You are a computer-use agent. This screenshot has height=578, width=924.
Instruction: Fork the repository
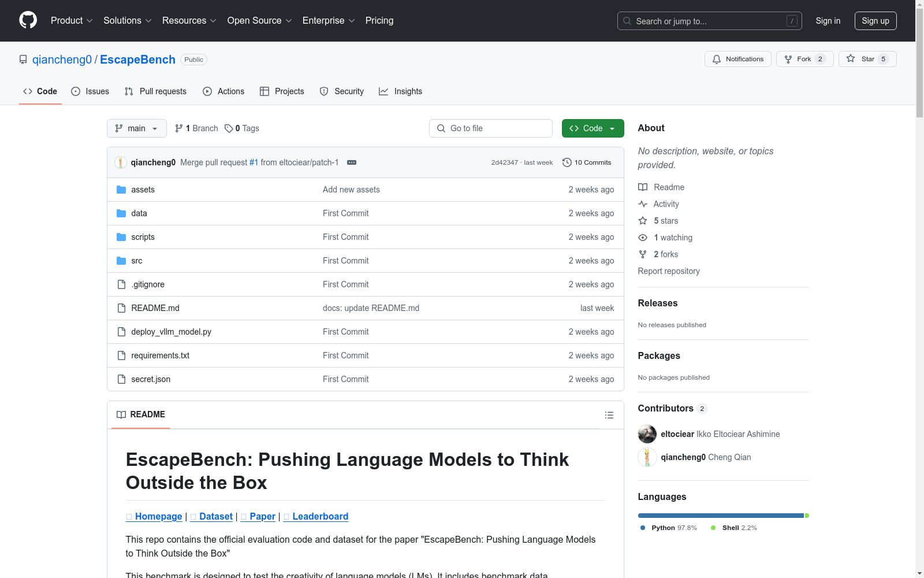pos(805,59)
